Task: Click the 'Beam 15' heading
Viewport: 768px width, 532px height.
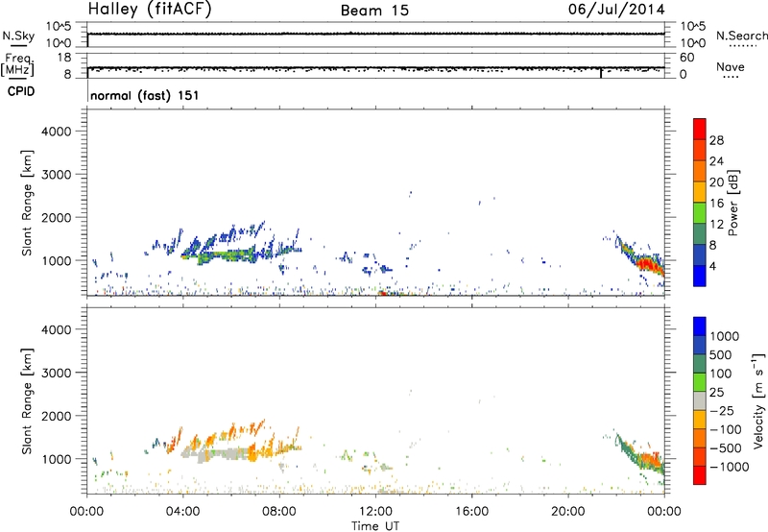Action: pos(374,11)
